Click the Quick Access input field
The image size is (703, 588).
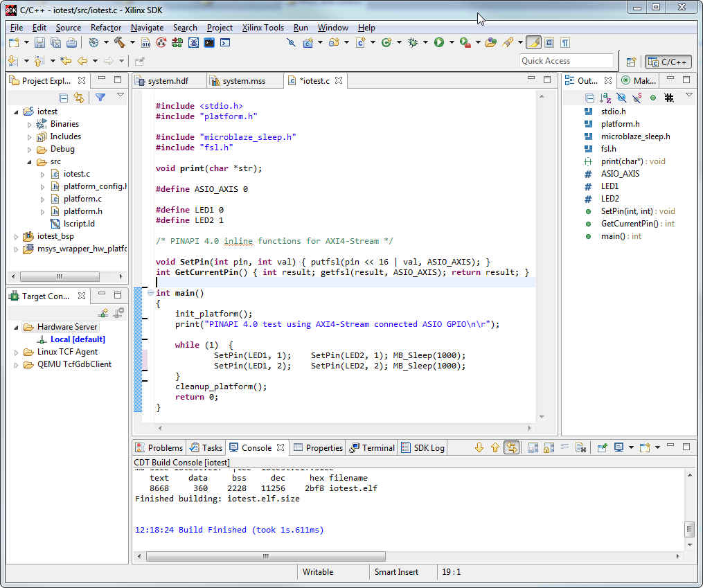coord(567,61)
